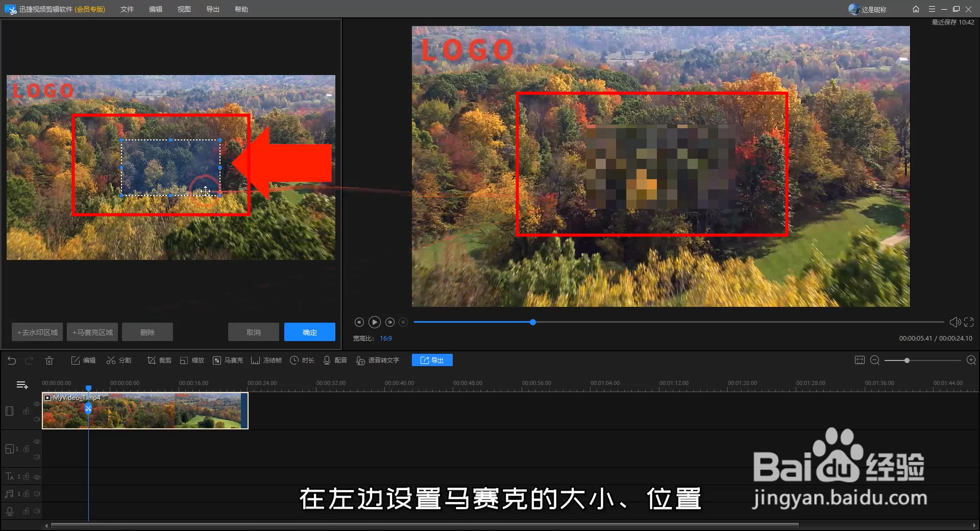Open the 帮助 menu
This screenshot has width=980, height=531.
(x=241, y=9)
